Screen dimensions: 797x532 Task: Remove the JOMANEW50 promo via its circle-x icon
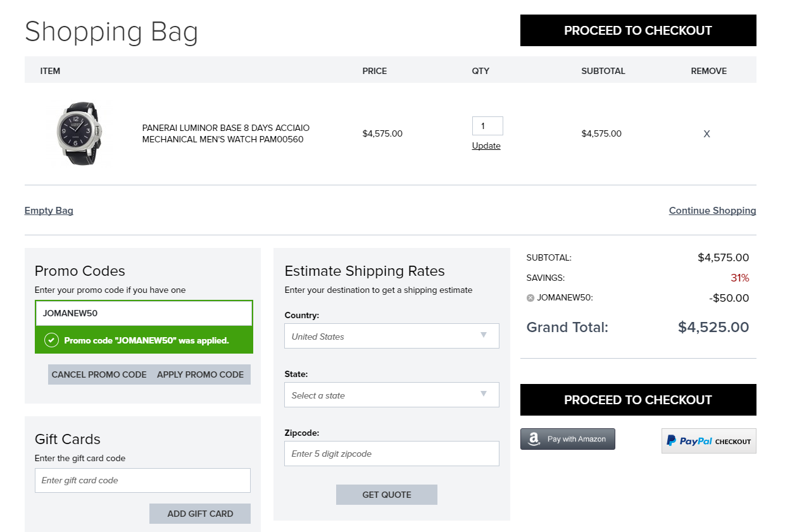530,298
